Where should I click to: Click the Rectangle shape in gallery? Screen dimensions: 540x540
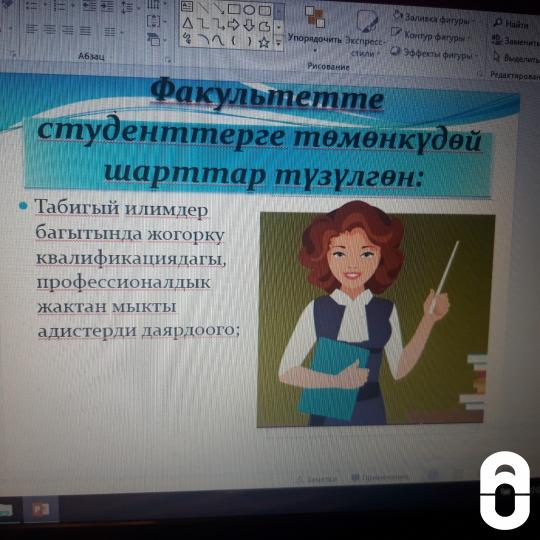(x=234, y=9)
